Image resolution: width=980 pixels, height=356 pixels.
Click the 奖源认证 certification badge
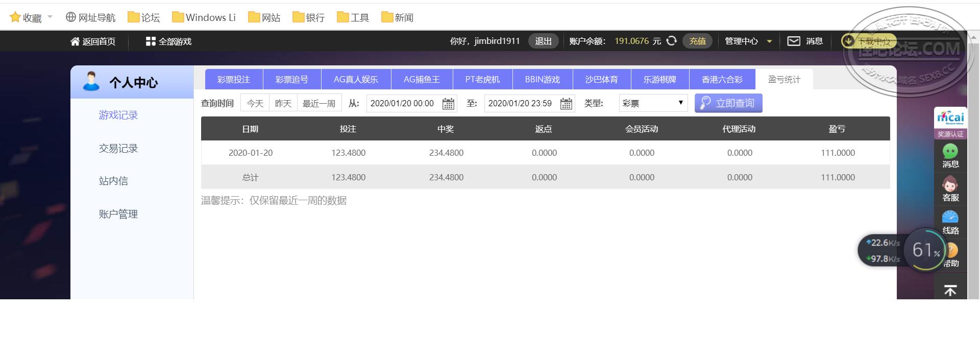tap(950, 124)
